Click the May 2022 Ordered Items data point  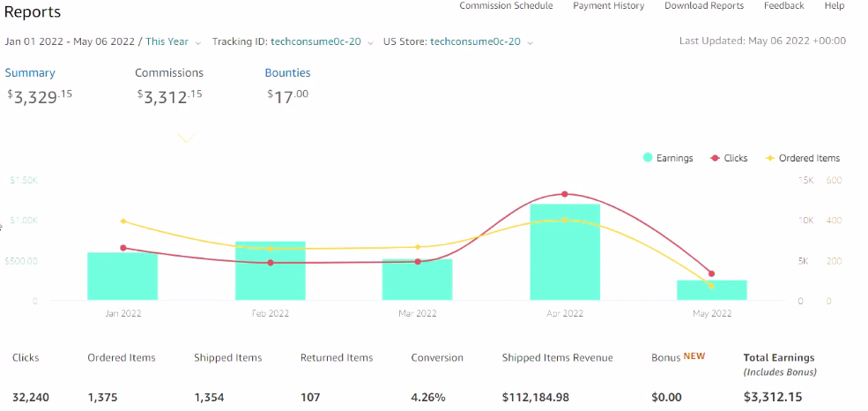(712, 286)
